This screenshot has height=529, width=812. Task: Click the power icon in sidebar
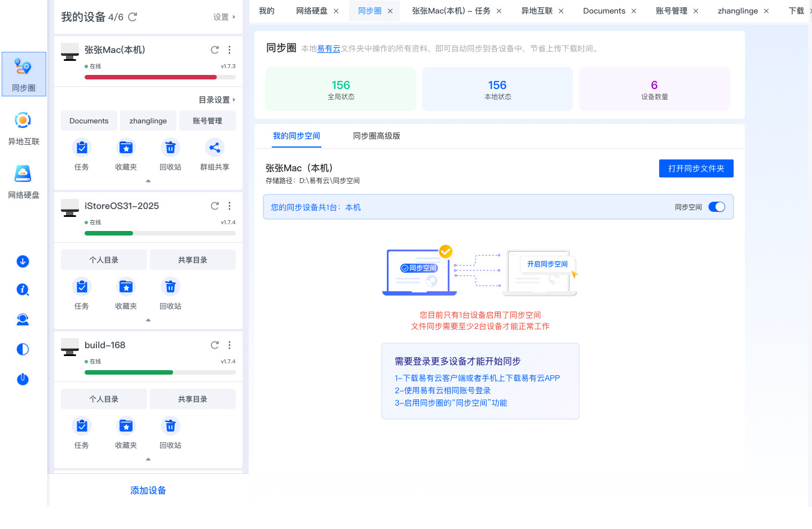pyautogui.click(x=23, y=379)
